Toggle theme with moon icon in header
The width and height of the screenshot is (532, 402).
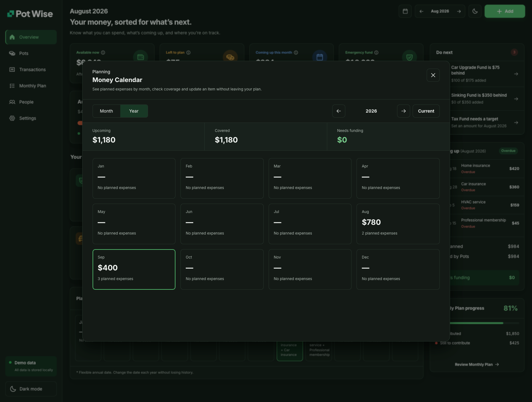tap(475, 11)
